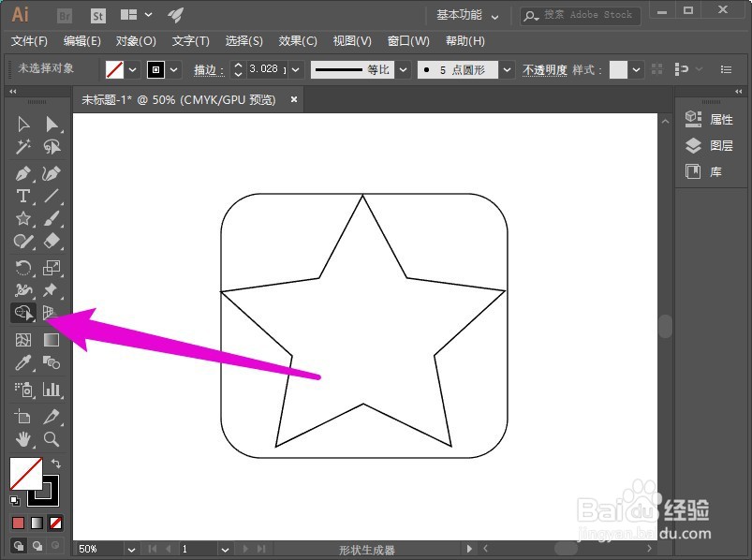Choose the Line Segment tool

(52, 196)
